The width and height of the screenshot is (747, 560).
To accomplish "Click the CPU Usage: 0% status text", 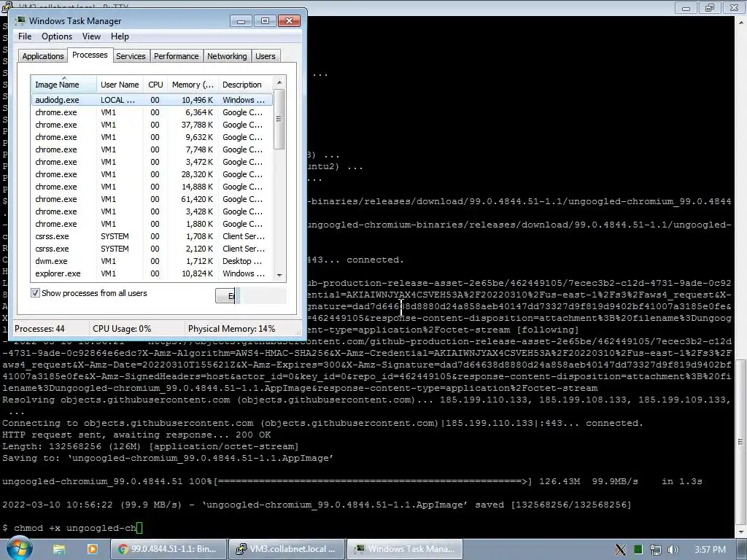I will (122, 329).
